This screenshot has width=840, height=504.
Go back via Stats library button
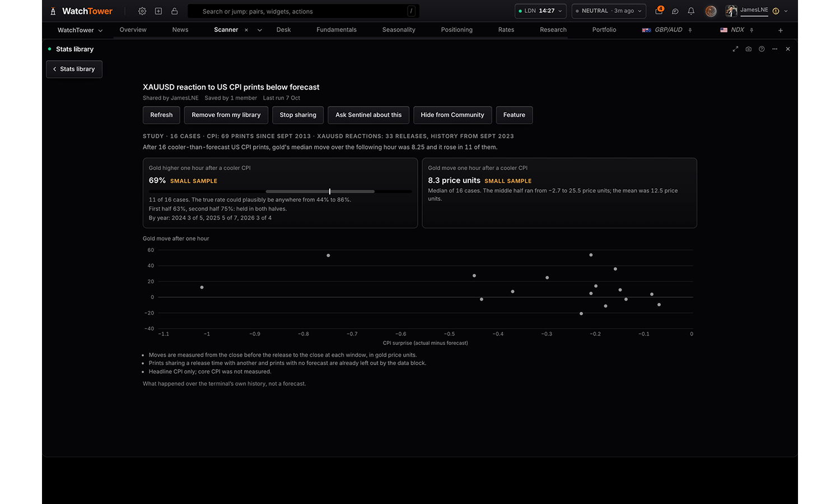tap(74, 69)
